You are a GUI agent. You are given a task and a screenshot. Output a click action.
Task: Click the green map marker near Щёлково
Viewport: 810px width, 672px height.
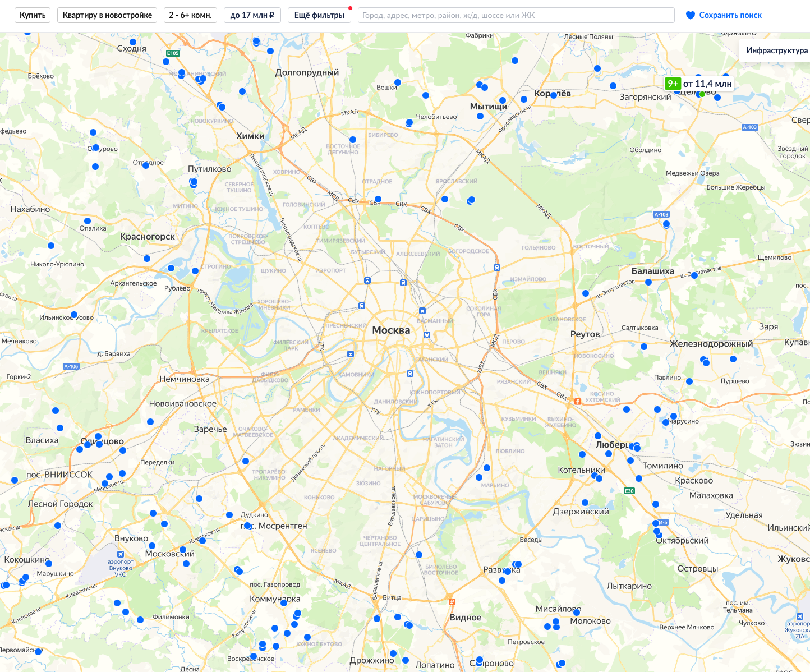click(x=702, y=94)
